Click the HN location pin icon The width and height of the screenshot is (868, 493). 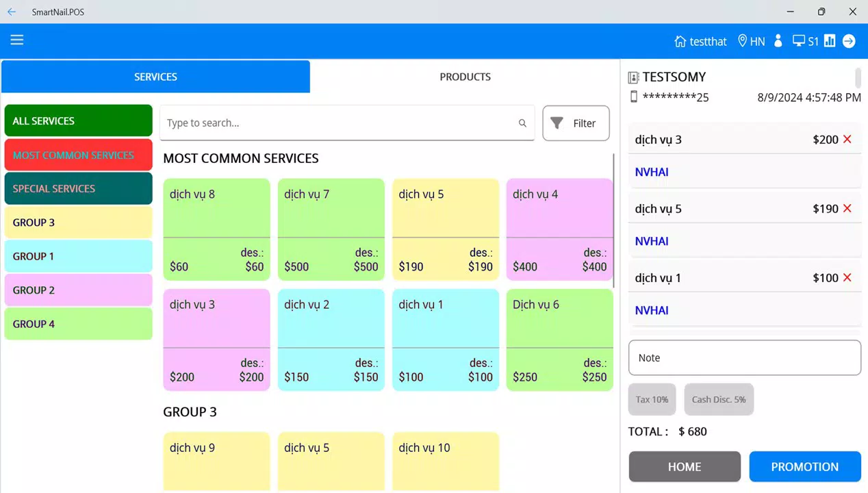pyautogui.click(x=742, y=41)
